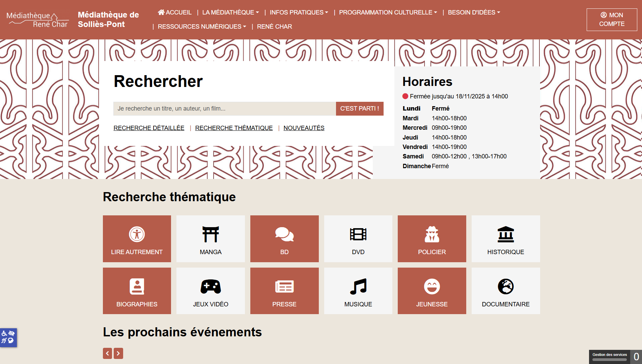Open the DVD film strip category
Image resolution: width=642 pixels, height=364 pixels.
click(358, 239)
